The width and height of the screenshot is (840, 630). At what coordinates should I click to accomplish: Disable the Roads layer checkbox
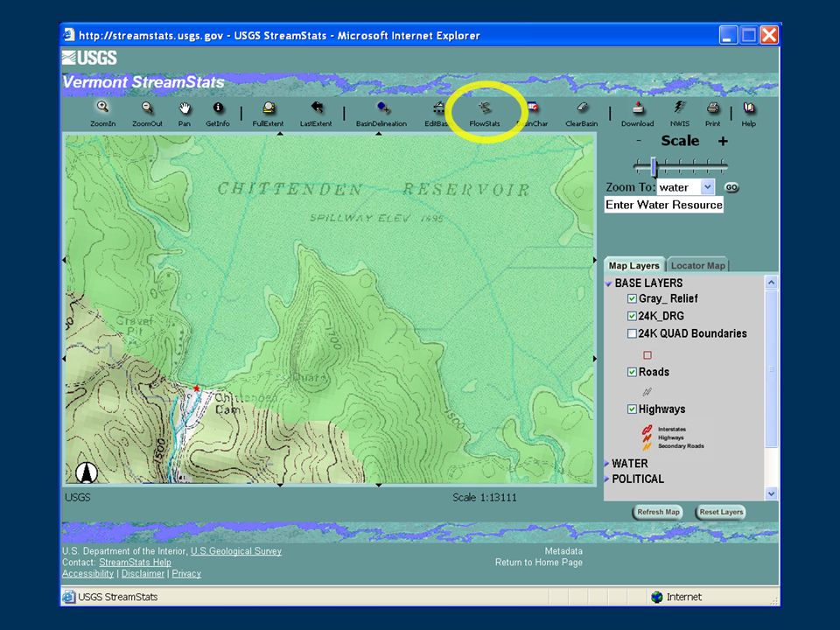tap(632, 372)
